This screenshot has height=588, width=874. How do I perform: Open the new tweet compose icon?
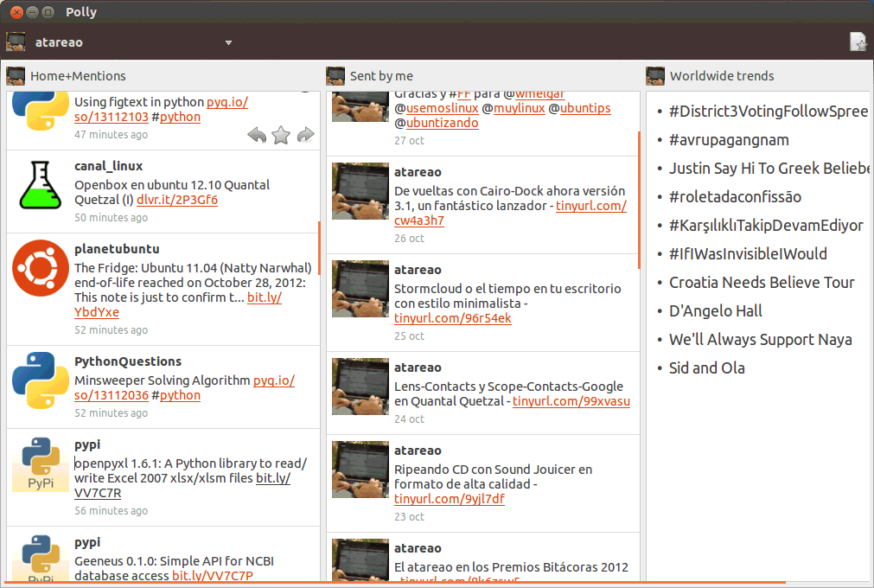(x=858, y=42)
